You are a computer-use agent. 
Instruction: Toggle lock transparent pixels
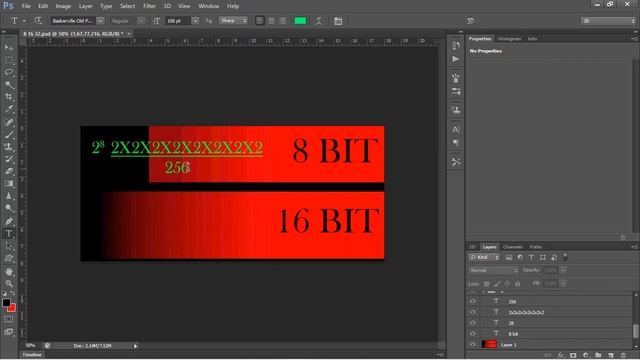tap(487, 283)
